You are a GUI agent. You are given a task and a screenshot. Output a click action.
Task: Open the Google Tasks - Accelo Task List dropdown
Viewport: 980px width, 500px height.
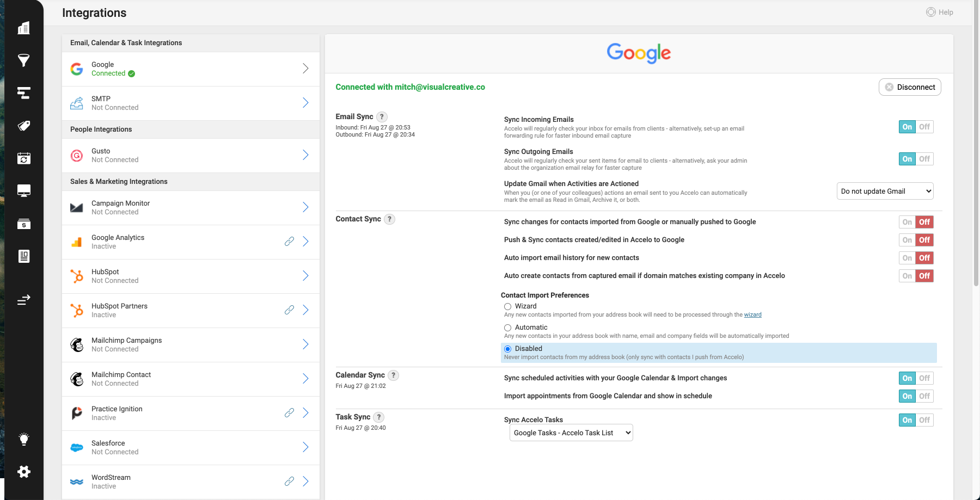coord(571,433)
